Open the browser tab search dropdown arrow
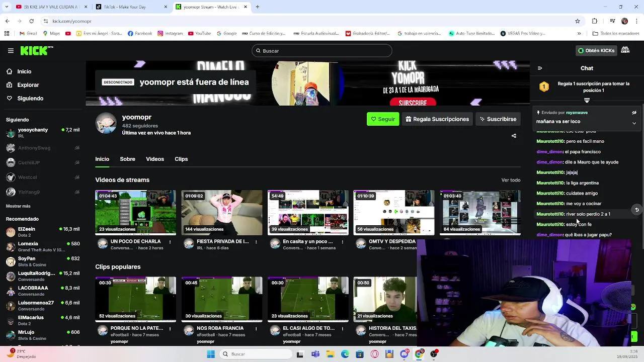 7,7
